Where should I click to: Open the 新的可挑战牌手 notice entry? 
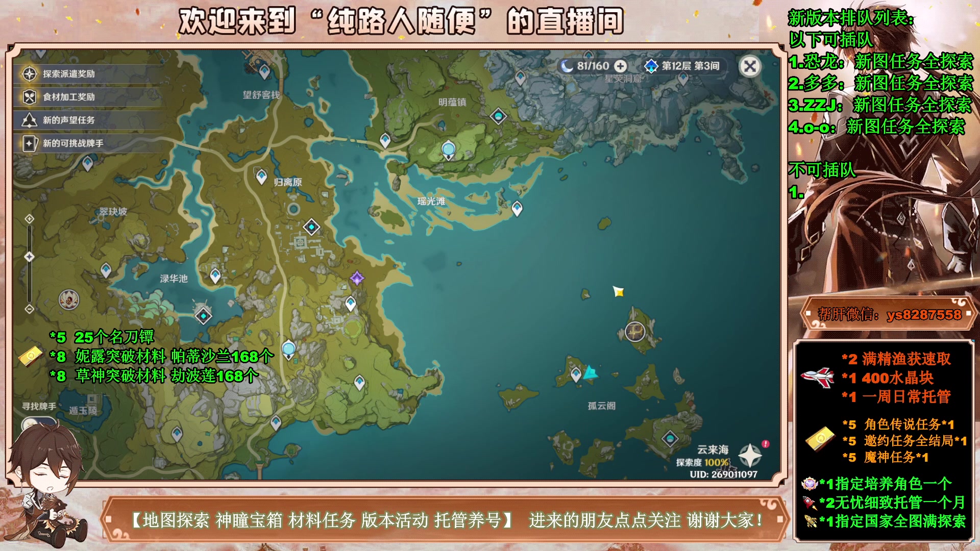click(x=89, y=143)
